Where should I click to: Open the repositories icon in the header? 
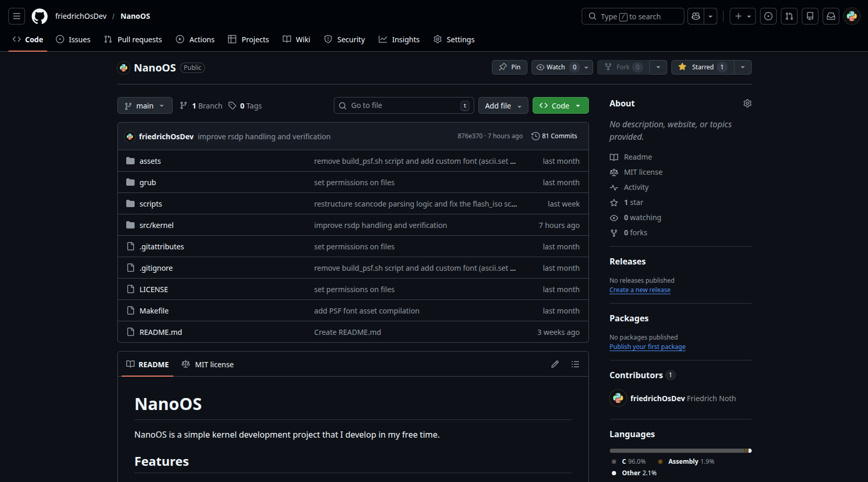810,16
